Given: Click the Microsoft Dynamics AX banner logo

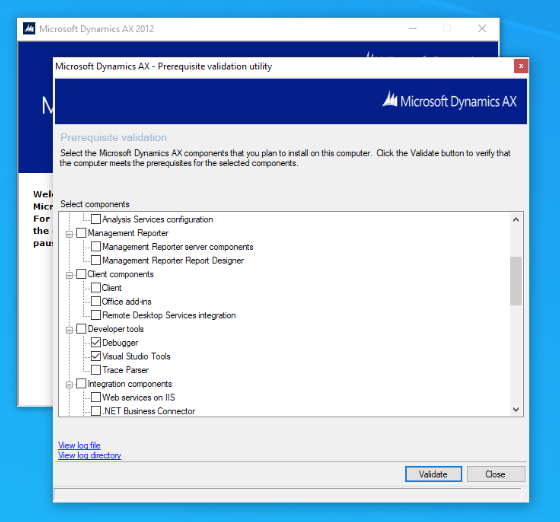Looking at the screenshot, I should tap(450, 101).
